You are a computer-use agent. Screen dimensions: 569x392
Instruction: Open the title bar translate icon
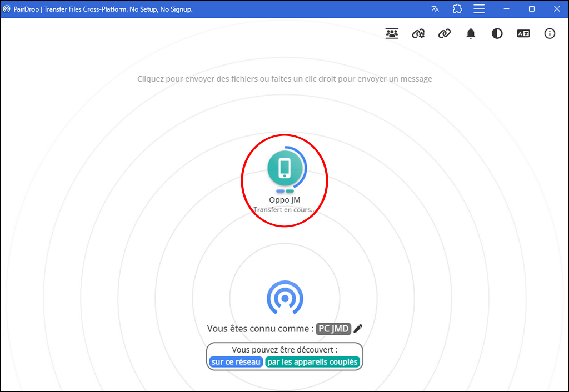435,9
